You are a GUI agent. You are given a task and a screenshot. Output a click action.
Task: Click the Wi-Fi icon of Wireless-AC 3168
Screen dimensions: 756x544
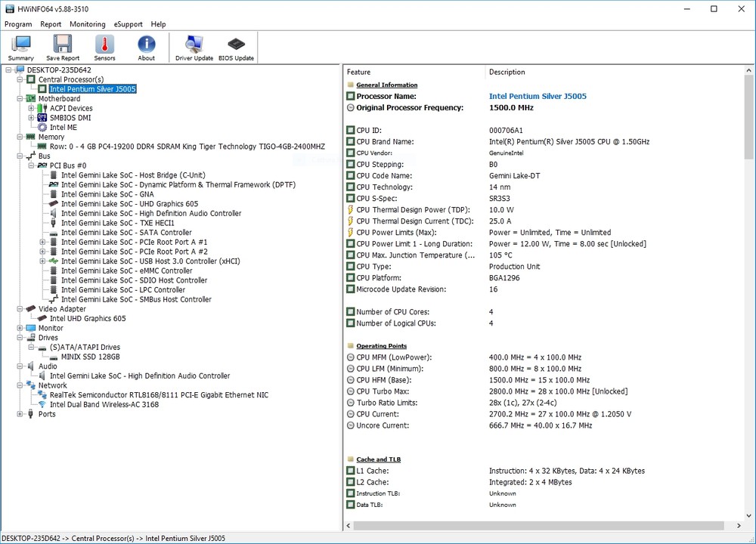click(x=42, y=404)
